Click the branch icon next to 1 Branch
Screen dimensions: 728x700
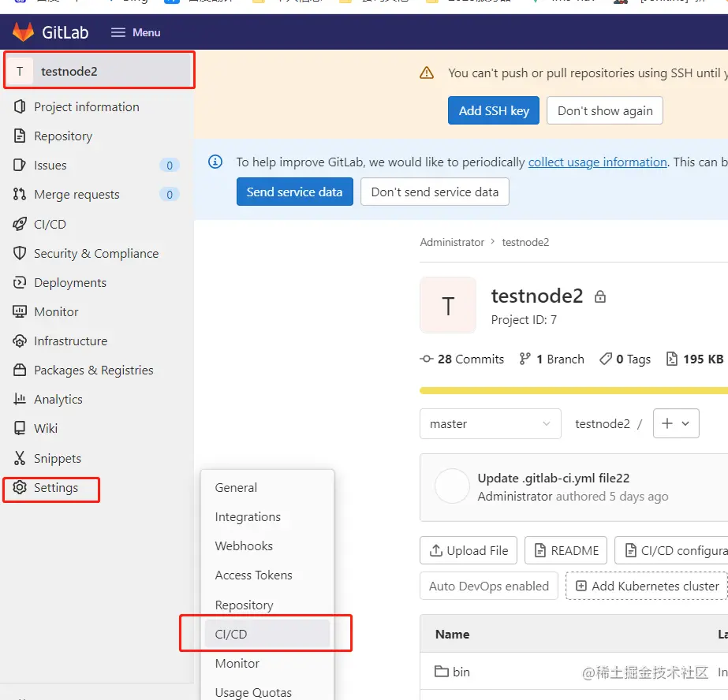pos(525,359)
